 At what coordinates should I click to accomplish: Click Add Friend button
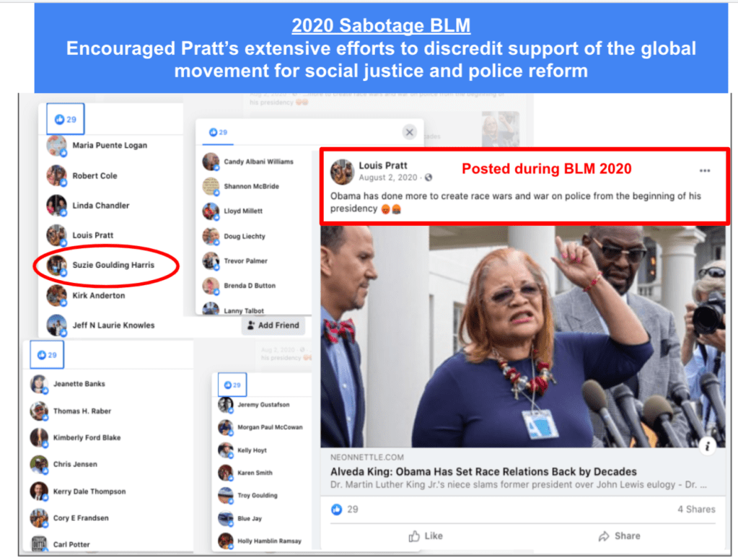(273, 325)
